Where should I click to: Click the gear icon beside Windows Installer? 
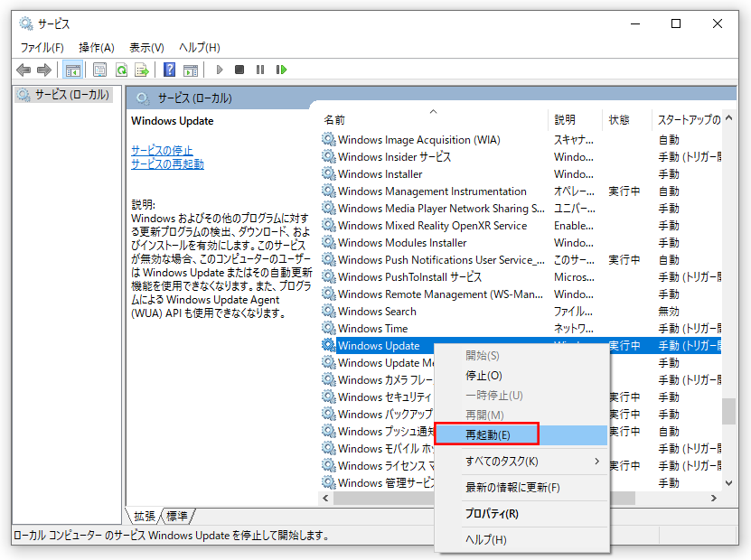(329, 173)
